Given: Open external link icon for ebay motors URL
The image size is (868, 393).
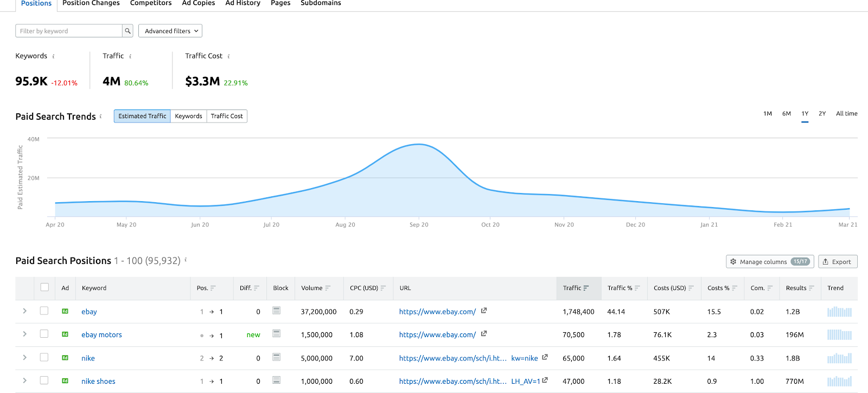Looking at the screenshot, I should click(x=484, y=334).
